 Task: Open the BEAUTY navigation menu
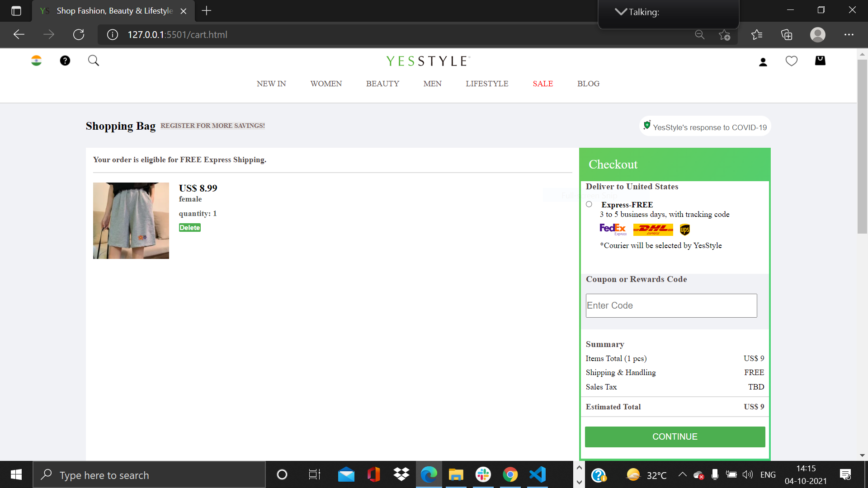click(382, 84)
